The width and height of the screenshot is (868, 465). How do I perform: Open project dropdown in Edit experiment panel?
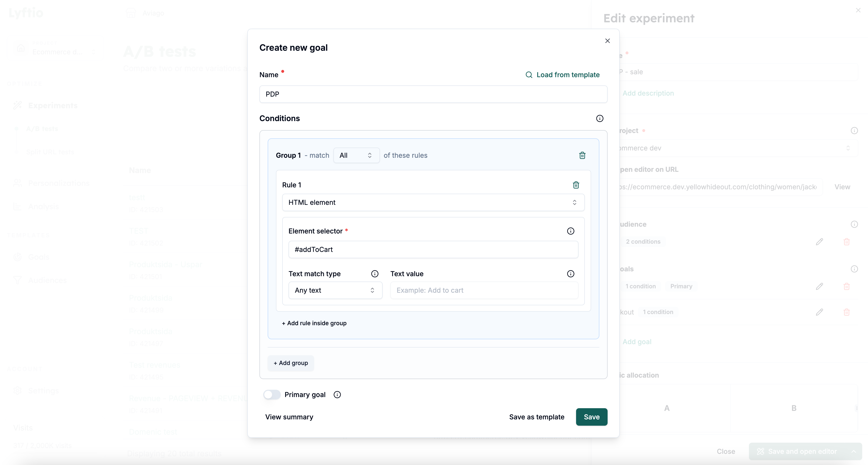click(738, 148)
